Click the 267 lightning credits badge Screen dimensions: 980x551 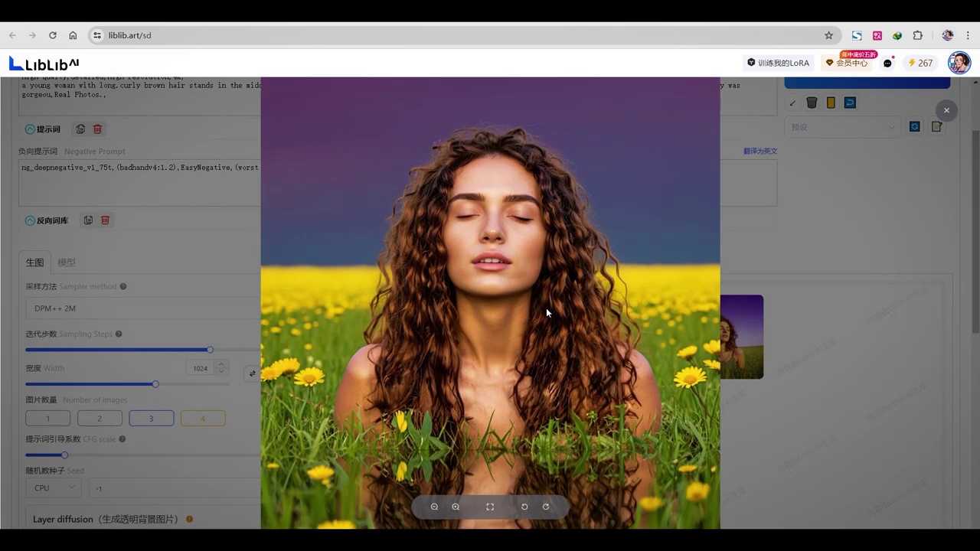(x=920, y=63)
